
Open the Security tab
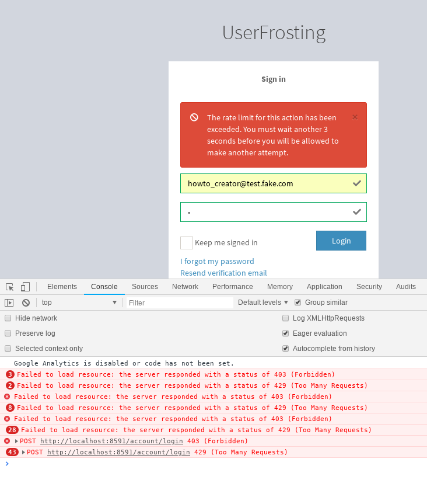click(369, 287)
